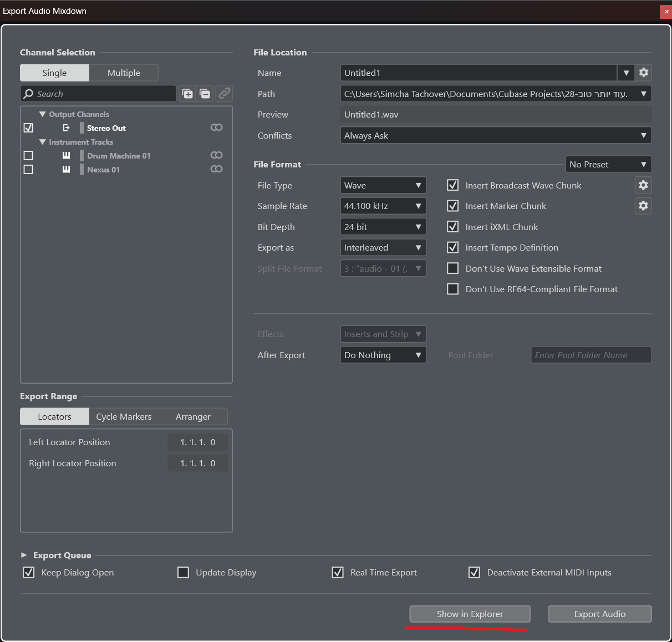Click the link icon on Drum Machine 01 row
The height and width of the screenshot is (642, 672).
(216, 155)
